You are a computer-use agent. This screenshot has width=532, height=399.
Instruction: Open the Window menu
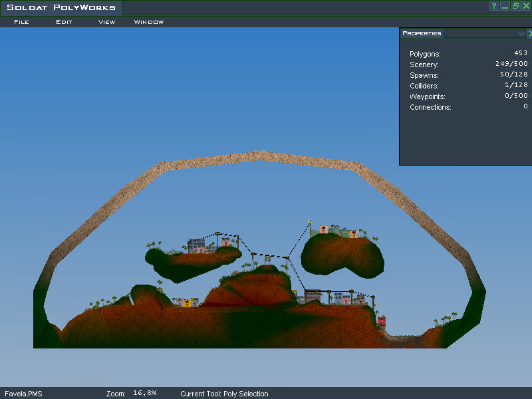pyautogui.click(x=149, y=22)
